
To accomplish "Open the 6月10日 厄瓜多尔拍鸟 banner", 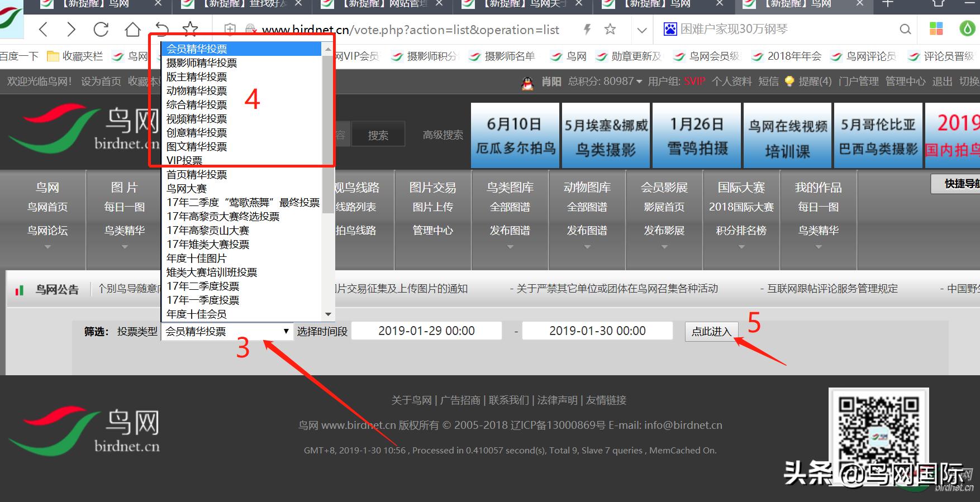I will [x=515, y=135].
